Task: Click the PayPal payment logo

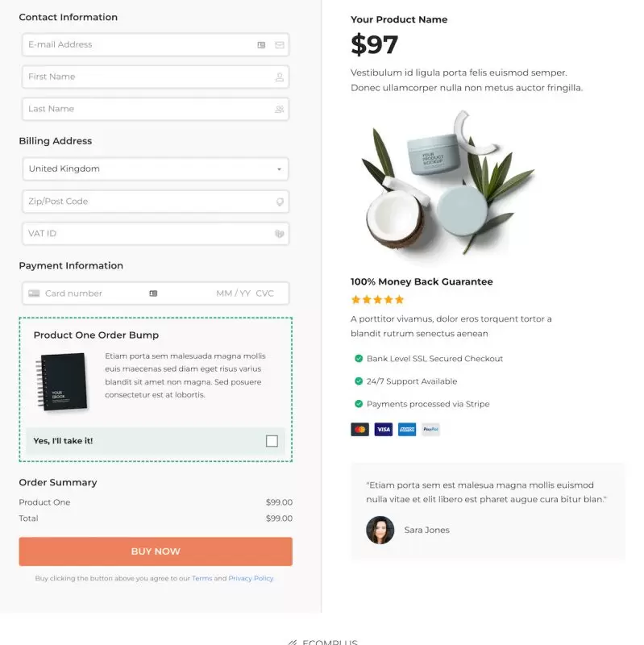Action: pos(430,429)
